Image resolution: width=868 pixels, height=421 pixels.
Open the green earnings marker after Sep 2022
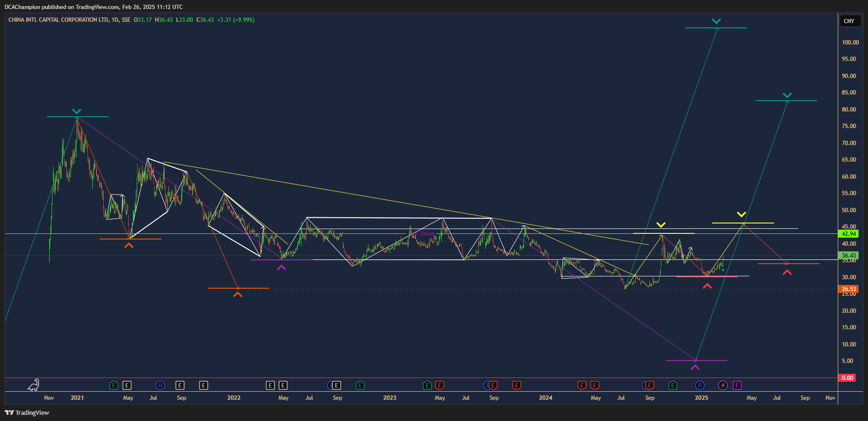(360, 386)
